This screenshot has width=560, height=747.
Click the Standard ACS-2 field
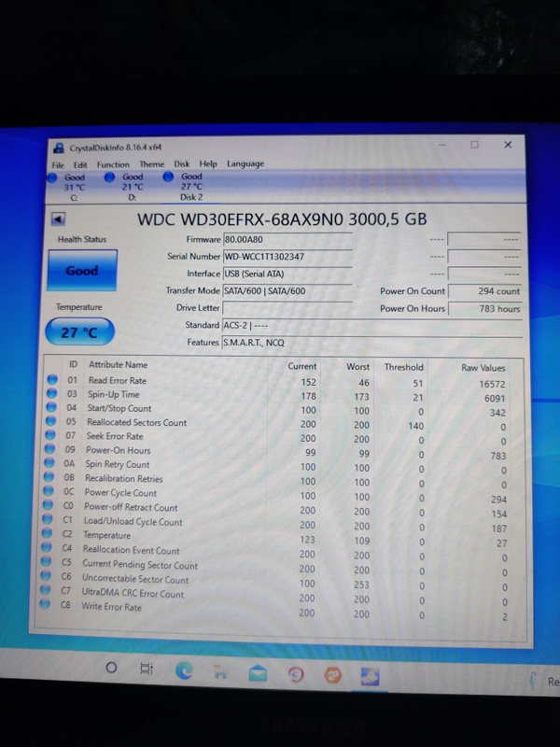(372, 326)
